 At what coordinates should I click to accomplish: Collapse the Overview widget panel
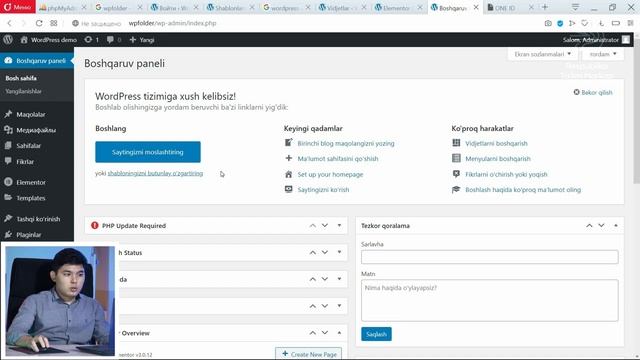coord(339,333)
